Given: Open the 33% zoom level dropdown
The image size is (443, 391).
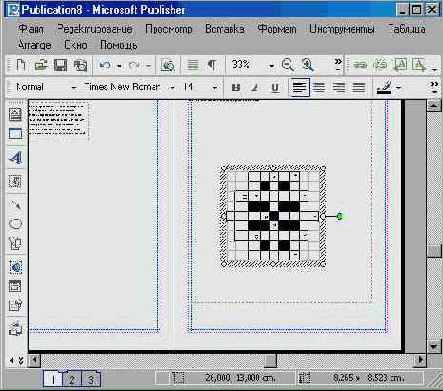Looking at the screenshot, I should pos(272,66).
